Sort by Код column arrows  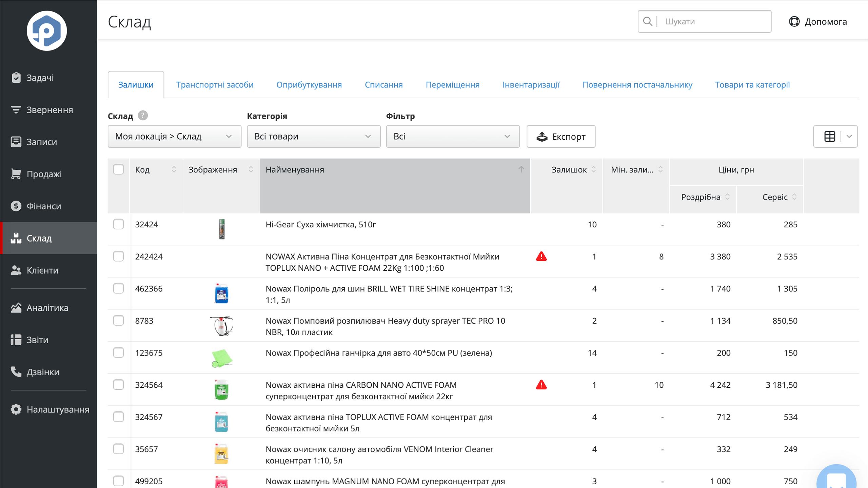pos(174,169)
